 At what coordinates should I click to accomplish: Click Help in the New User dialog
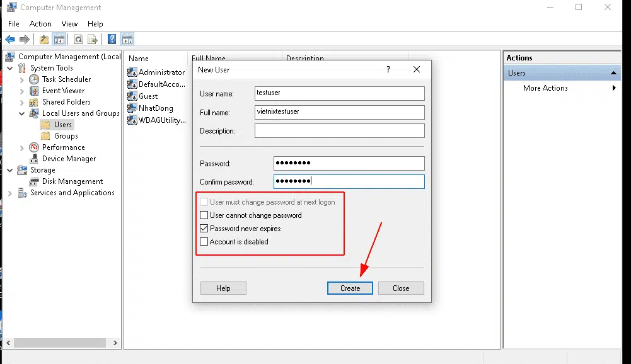pyautogui.click(x=223, y=288)
